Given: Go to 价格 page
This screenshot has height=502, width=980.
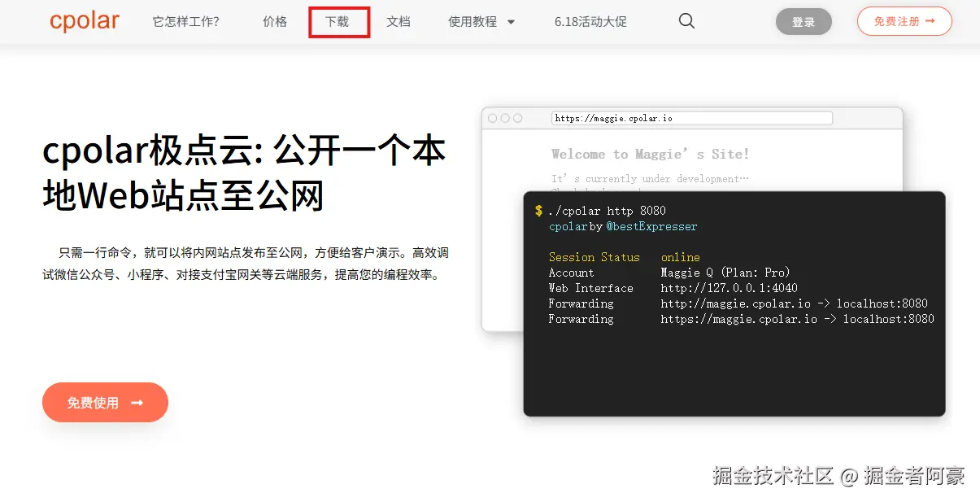Looking at the screenshot, I should point(275,22).
